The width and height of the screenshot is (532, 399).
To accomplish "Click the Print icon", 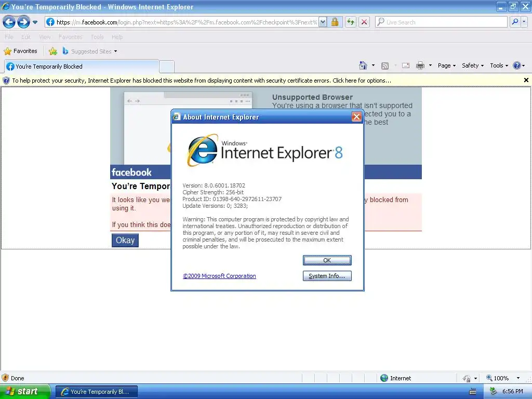I will (x=420, y=65).
